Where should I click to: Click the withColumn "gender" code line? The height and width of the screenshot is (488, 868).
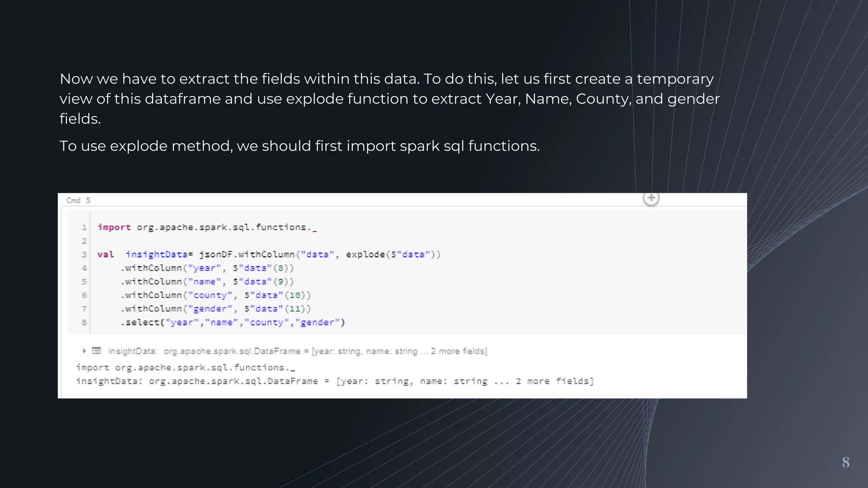216,309
